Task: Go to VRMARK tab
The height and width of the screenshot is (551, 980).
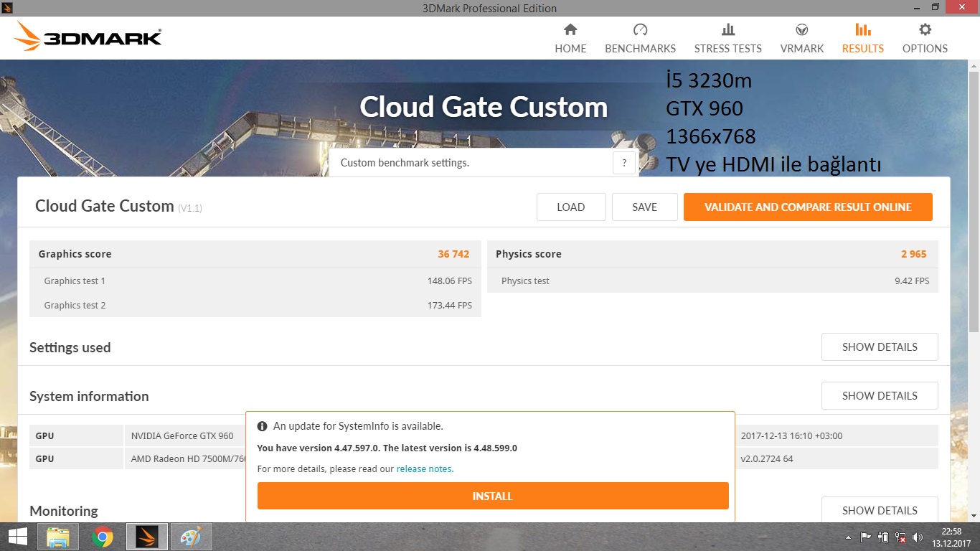Action: (802, 38)
